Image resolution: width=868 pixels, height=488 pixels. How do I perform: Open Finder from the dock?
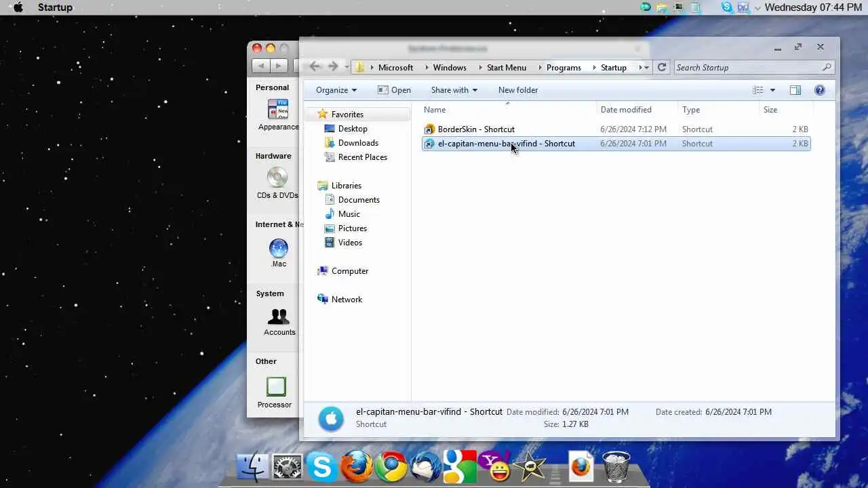[253, 468]
